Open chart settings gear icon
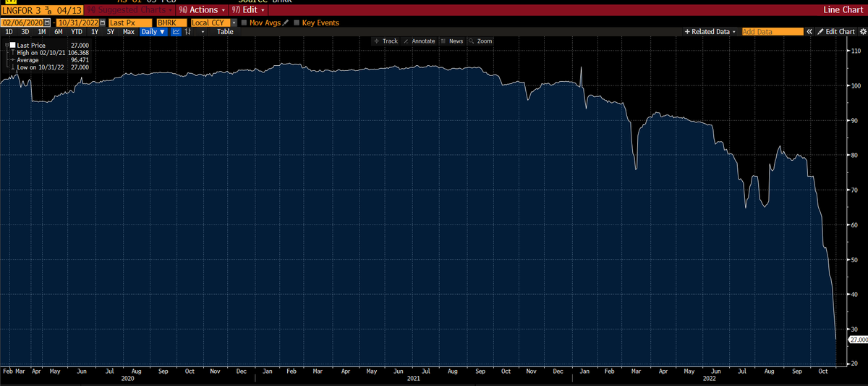This screenshot has height=386, width=868. (x=862, y=32)
